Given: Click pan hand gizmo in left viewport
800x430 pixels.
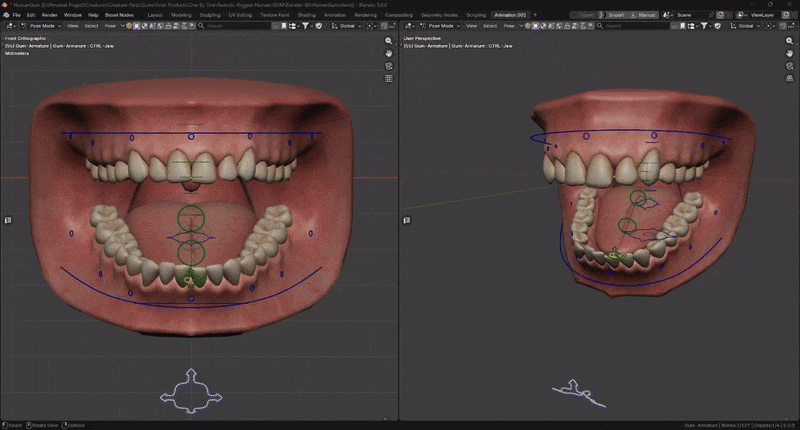Looking at the screenshot, I should tap(389, 53).
